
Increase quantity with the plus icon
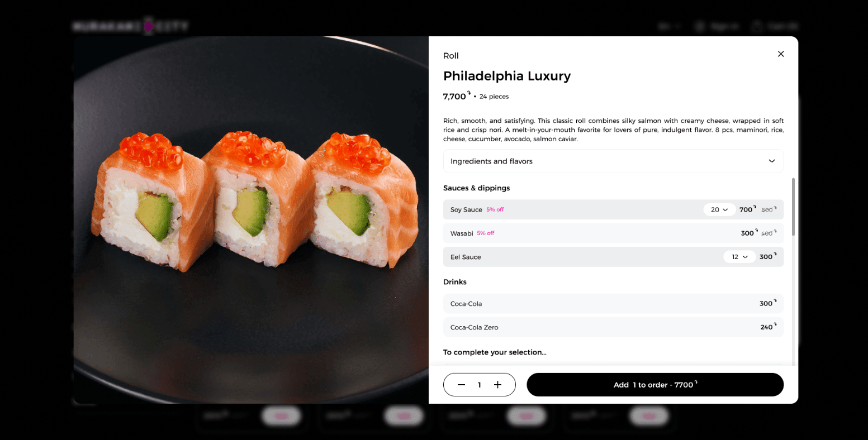(x=498, y=385)
